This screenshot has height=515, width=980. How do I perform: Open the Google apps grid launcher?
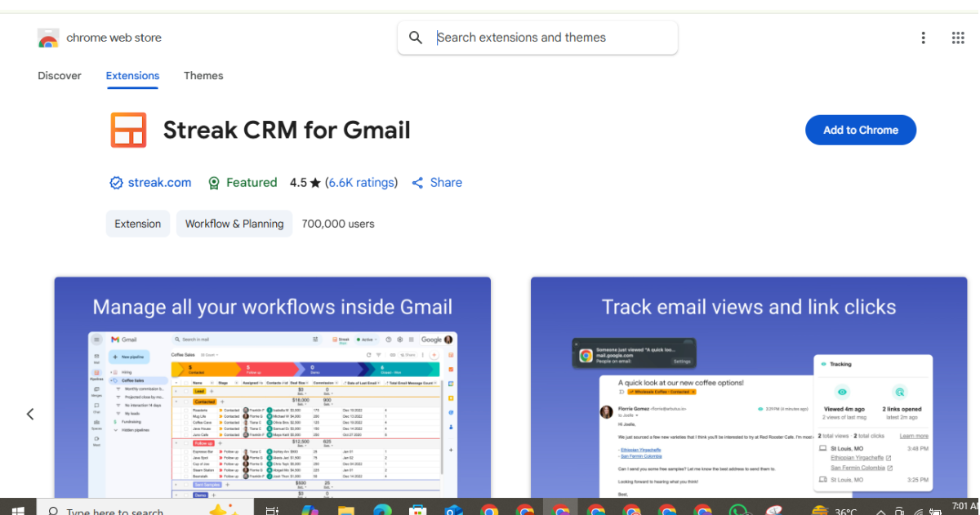[x=958, y=38]
